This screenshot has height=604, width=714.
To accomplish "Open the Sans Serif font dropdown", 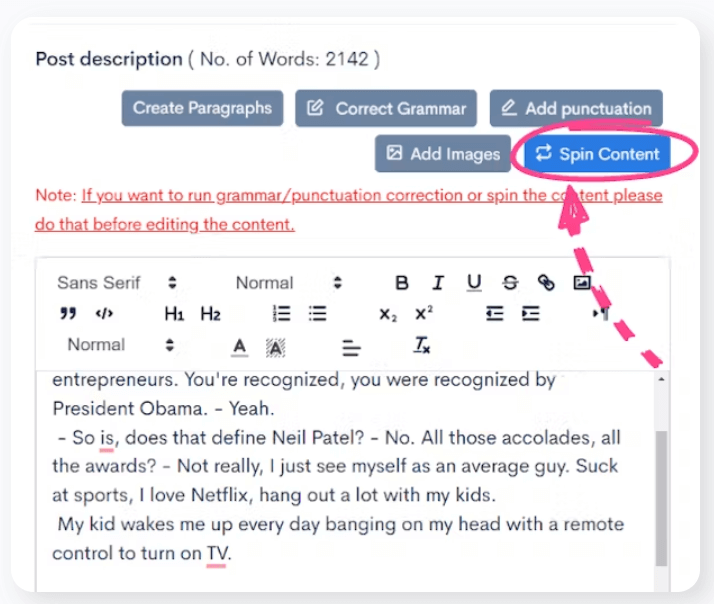I will [x=116, y=283].
